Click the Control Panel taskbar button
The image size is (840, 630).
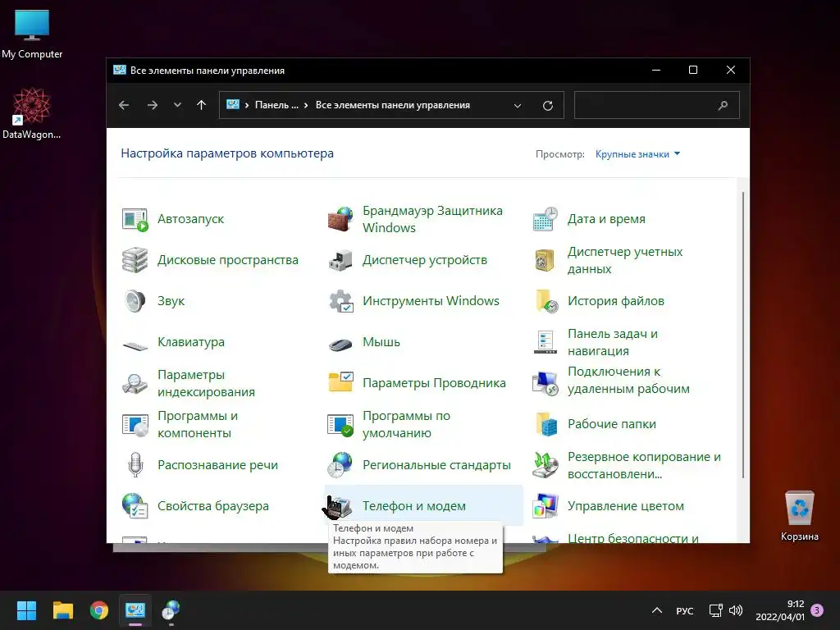(135, 610)
